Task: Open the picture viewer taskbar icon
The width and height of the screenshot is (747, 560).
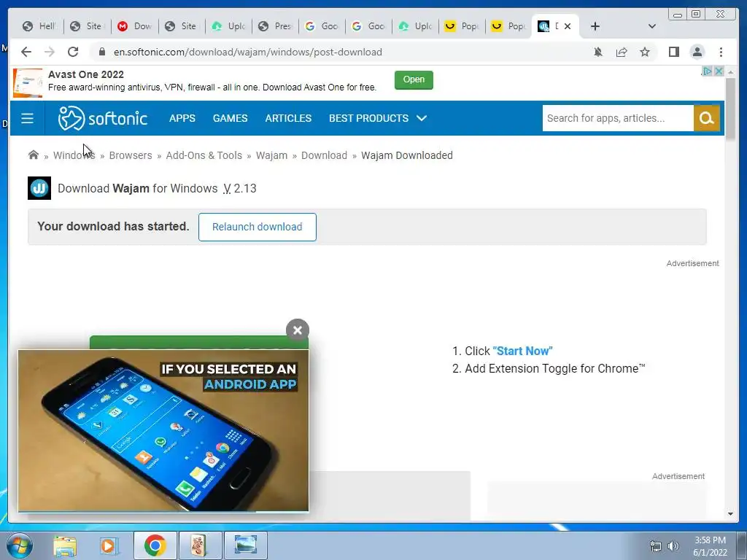Action: tap(245, 545)
